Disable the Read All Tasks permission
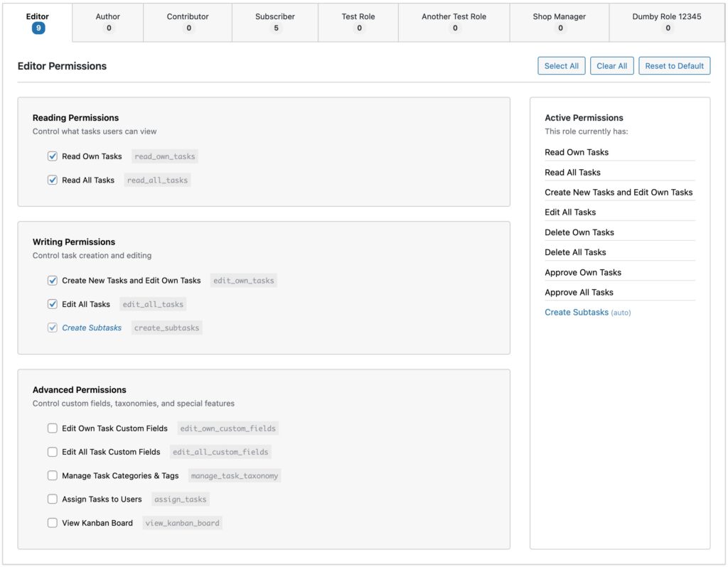This screenshot has height=567, width=728. pyautogui.click(x=53, y=180)
